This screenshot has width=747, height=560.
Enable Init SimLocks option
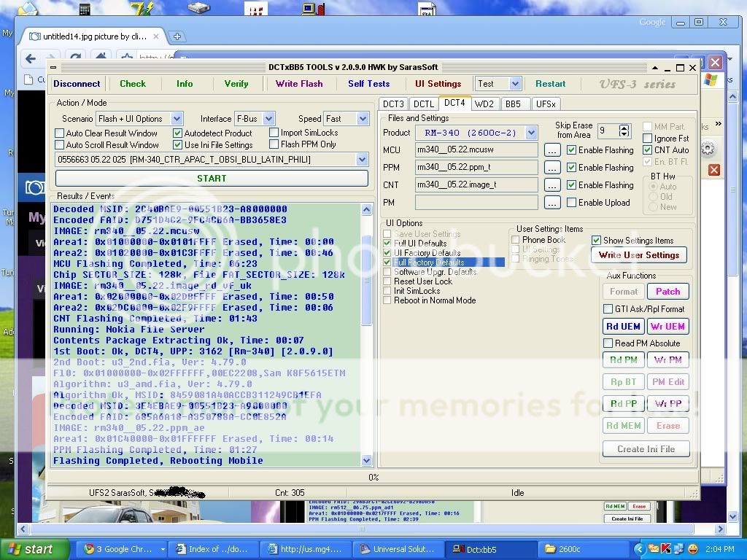tap(387, 291)
